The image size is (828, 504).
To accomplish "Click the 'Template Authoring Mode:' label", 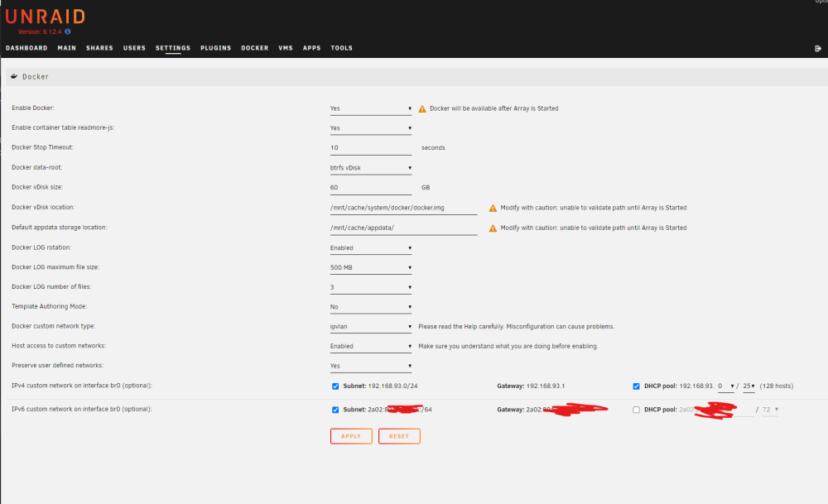I will (x=49, y=307).
